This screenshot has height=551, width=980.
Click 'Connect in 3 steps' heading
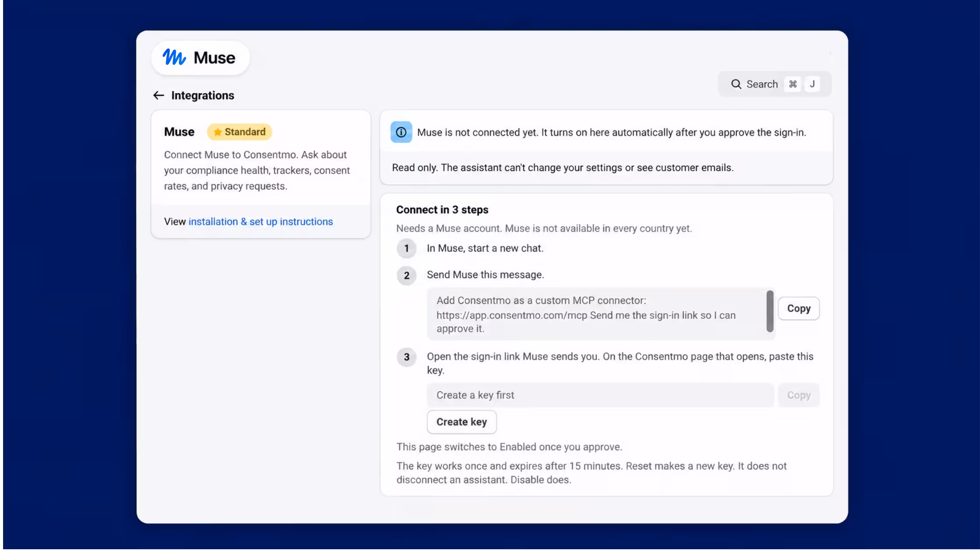click(442, 210)
